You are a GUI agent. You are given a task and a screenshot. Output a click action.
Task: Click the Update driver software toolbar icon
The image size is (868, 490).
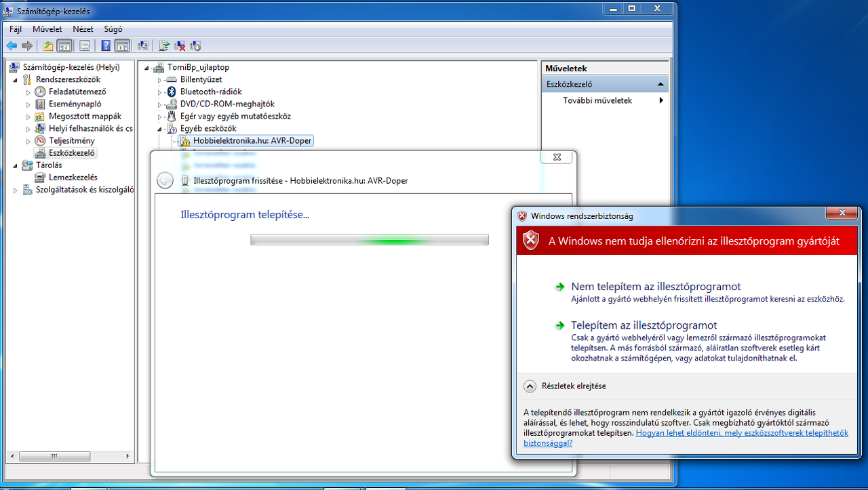[164, 46]
